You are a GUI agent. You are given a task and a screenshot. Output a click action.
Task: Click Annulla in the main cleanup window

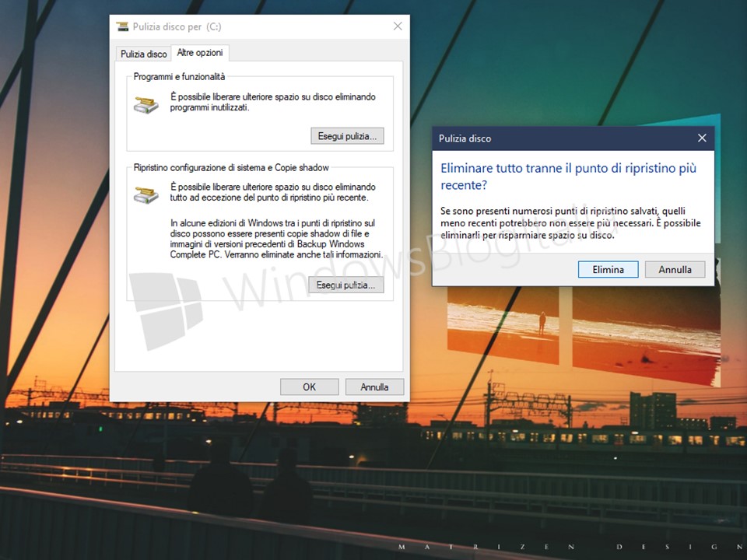tap(374, 387)
